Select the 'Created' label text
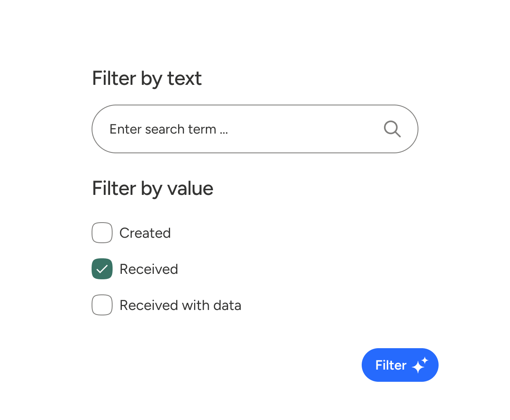The image size is (510, 420). tap(145, 233)
